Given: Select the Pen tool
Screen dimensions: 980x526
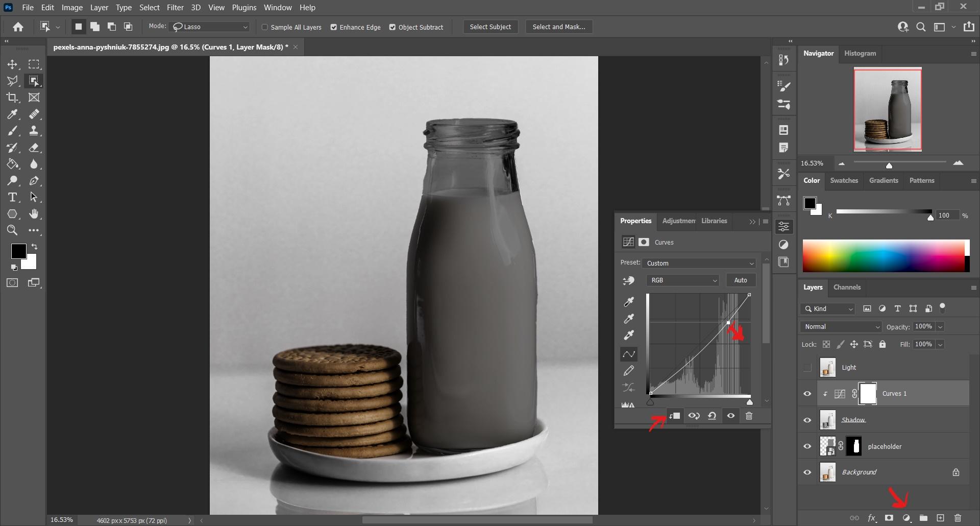Looking at the screenshot, I should tap(34, 181).
